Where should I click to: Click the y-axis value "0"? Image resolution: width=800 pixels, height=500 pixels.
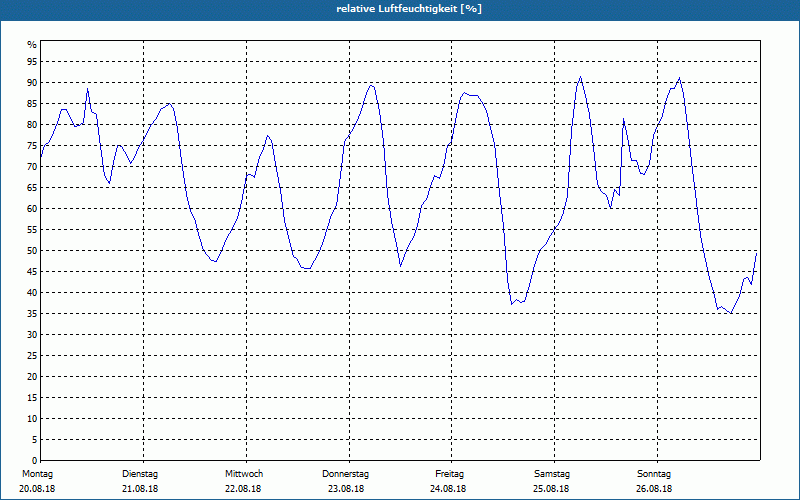click(35, 461)
